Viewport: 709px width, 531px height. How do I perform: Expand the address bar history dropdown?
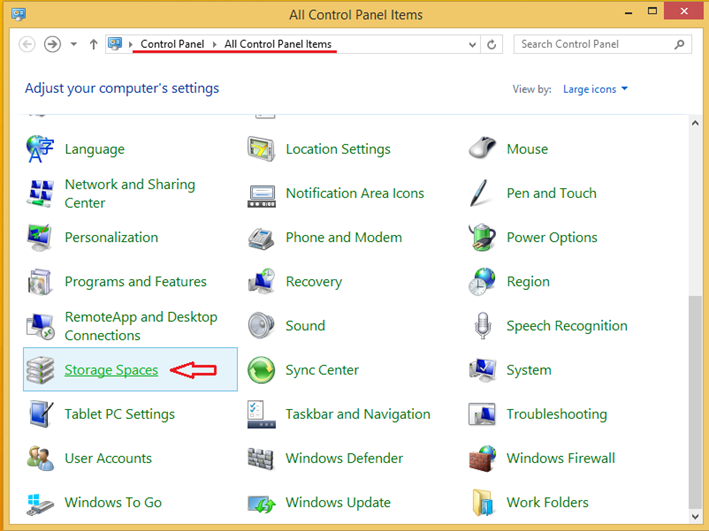(472, 44)
